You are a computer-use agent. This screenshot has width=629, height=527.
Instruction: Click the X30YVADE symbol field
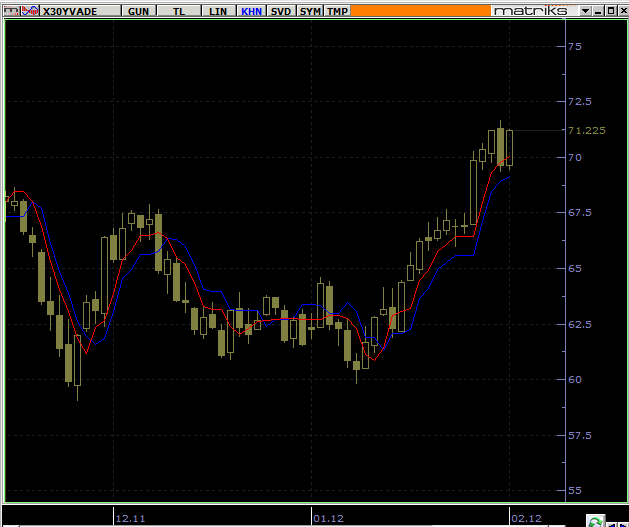tap(80, 11)
